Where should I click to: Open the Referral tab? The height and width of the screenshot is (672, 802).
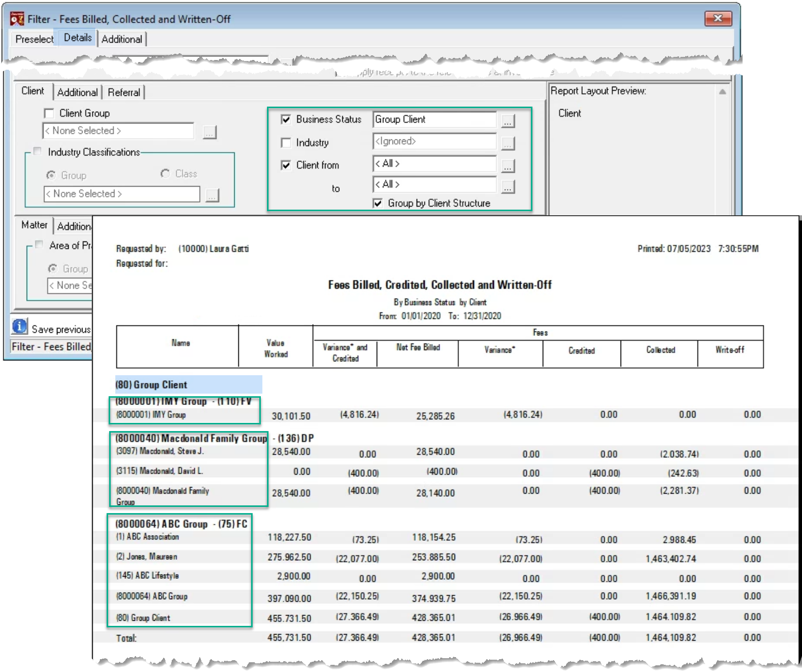[124, 92]
